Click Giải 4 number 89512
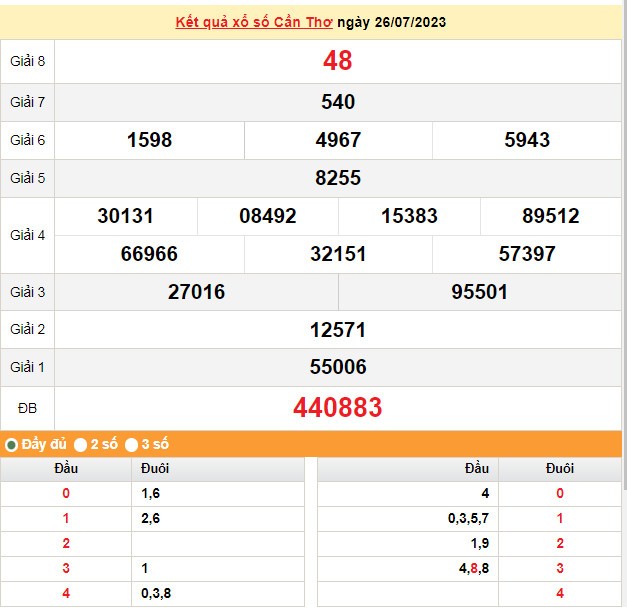Image resolution: width=627 pixels, height=612 pixels. 551,216
